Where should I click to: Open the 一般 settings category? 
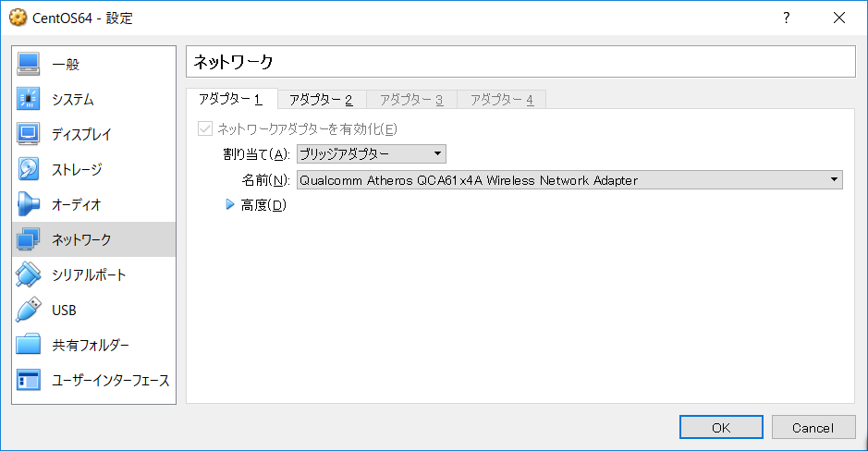(93, 64)
